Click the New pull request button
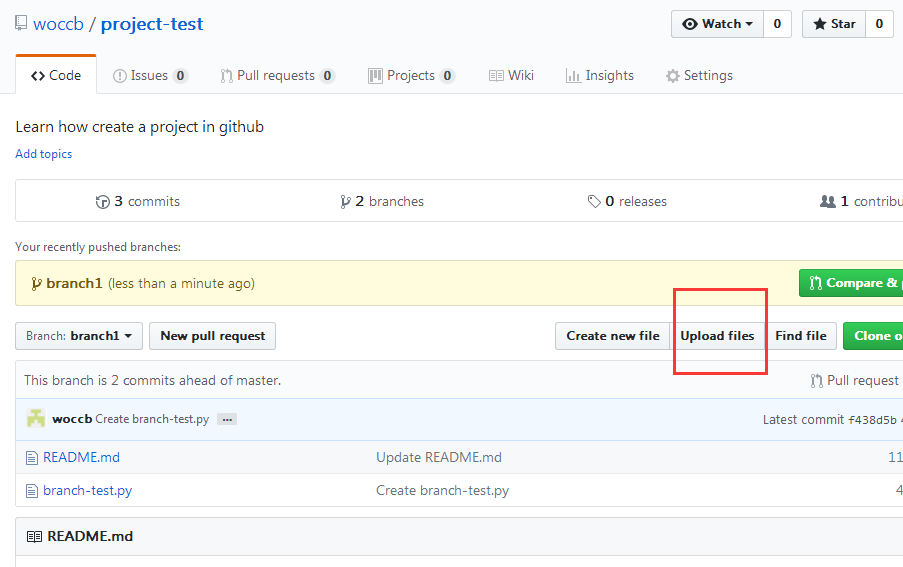 click(213, 336)
